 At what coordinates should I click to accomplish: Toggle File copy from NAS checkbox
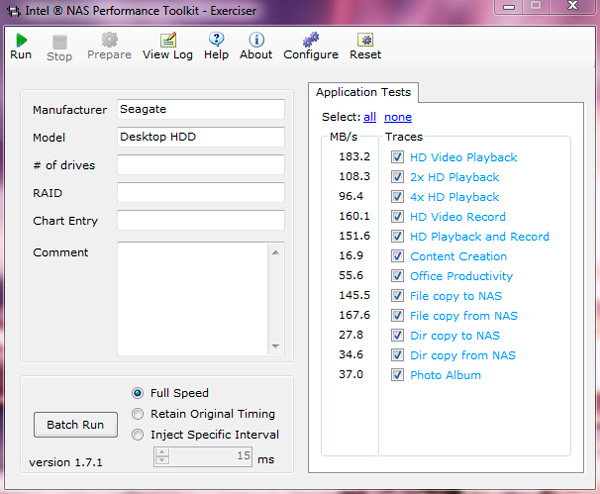pyautogui.click(x=397, y=316)
